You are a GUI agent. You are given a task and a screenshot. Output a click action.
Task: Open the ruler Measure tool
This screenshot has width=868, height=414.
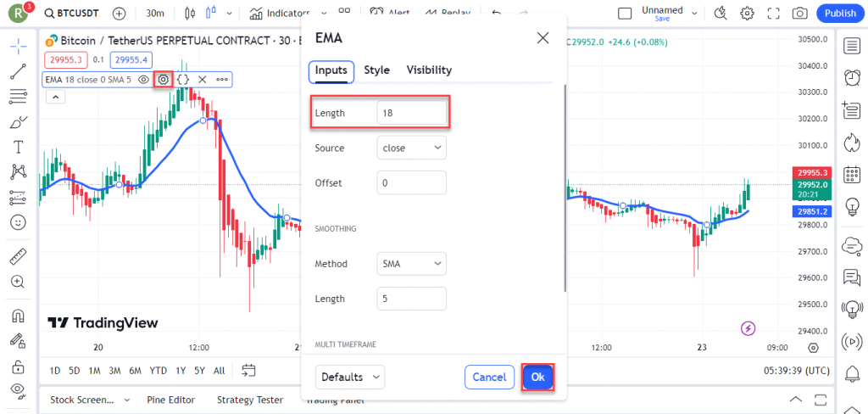pyautogui.click(x=19, y=256)
